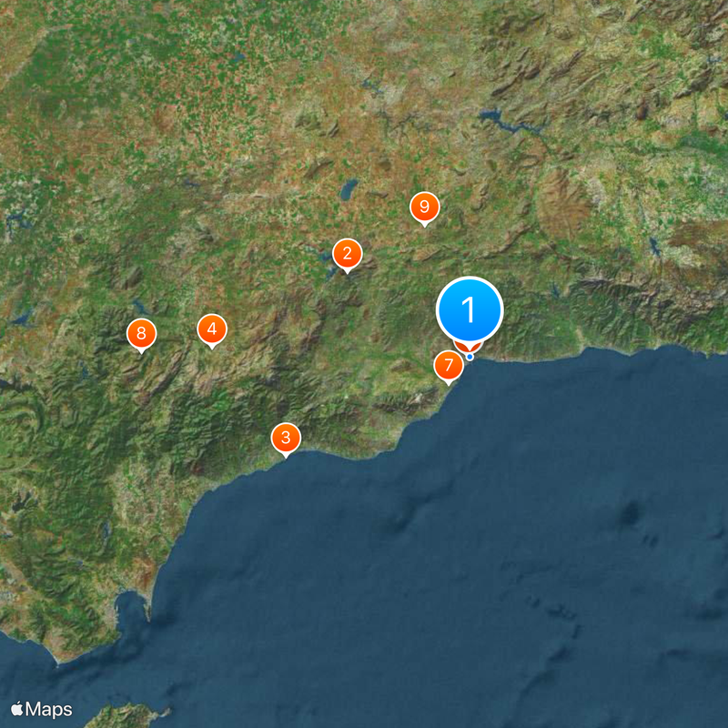Select northern pin number 9
Image resolution: width=728 pixels, height=728 pixels.
(425, 207)
